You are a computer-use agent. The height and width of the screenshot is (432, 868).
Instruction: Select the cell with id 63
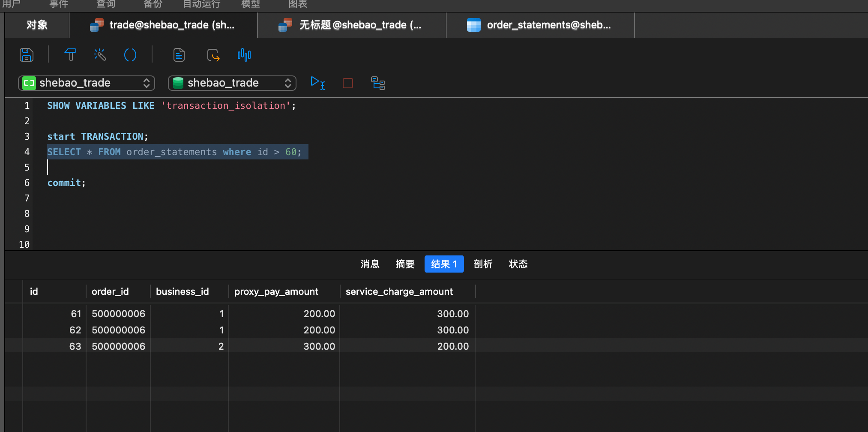pyautogui.click(x=54, y=346)
